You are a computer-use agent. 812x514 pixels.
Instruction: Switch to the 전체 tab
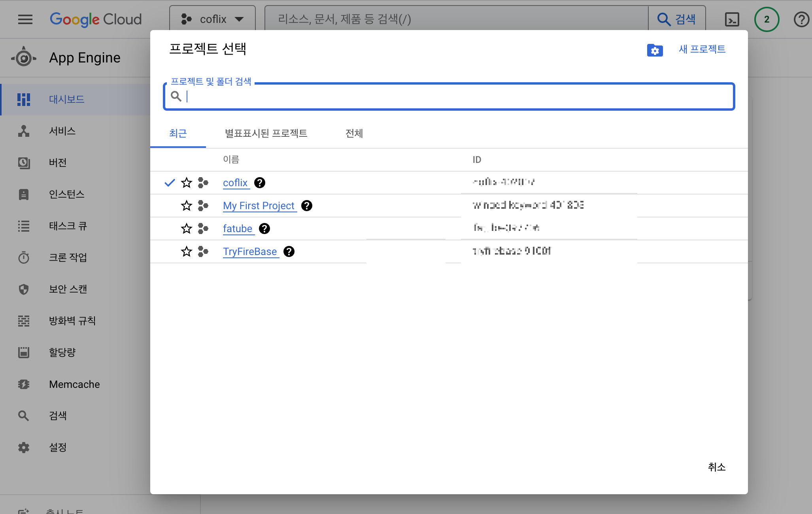click(x=354, y=134)
